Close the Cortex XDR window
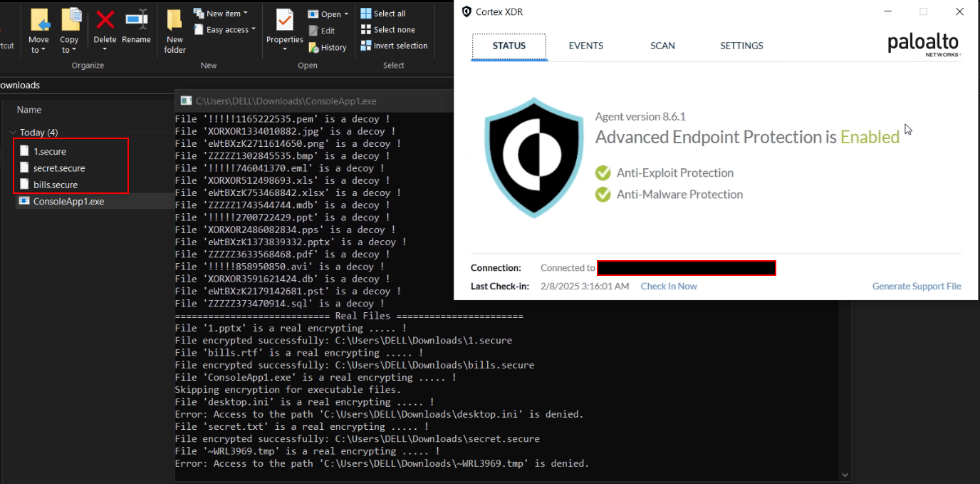Viewport: 980px width, 484px height. point(959,11)
